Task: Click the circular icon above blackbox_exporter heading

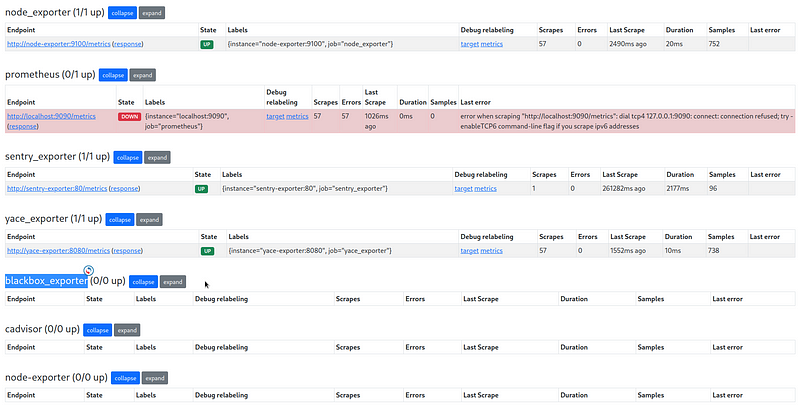Action: coord(88,270)
